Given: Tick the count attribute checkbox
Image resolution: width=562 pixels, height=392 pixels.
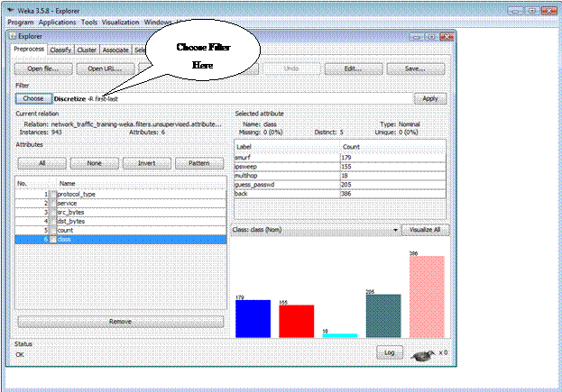Looking at the screenshot, I should tap(53, 230).
